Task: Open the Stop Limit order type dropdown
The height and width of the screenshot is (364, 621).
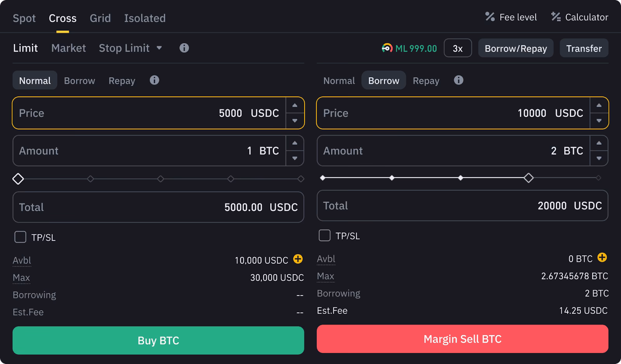Action: 159,48
